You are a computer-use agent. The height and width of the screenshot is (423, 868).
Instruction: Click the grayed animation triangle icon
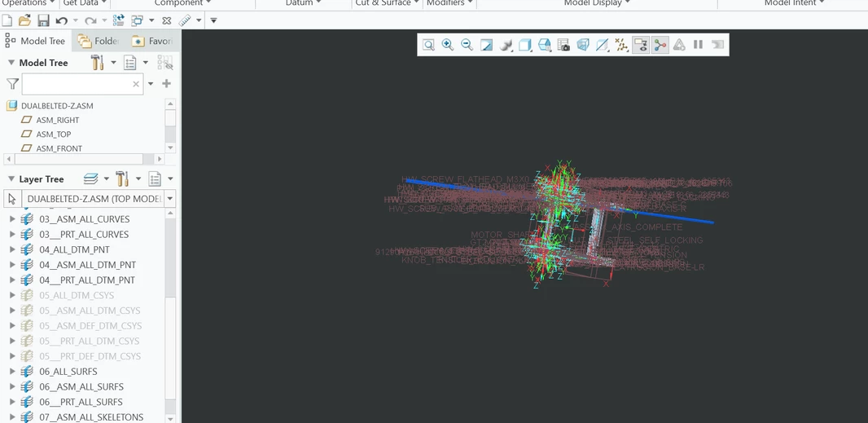[x=678, y=45]
